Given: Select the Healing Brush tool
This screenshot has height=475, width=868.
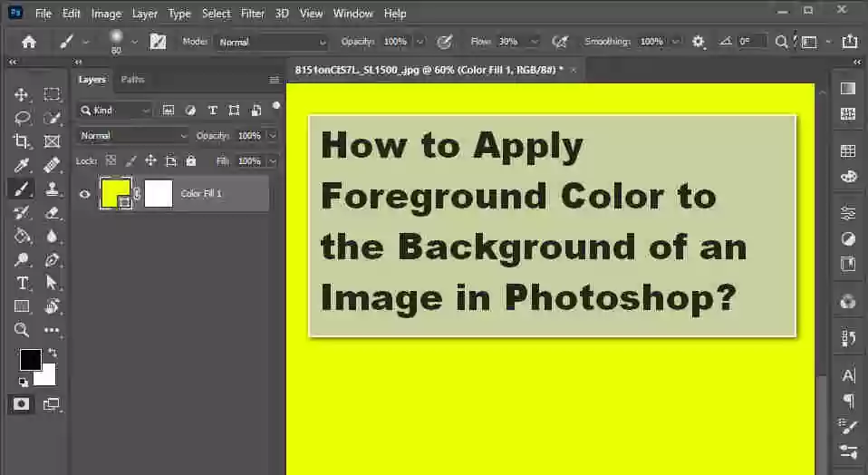Looking at the screenshot, I should (52, 165).
